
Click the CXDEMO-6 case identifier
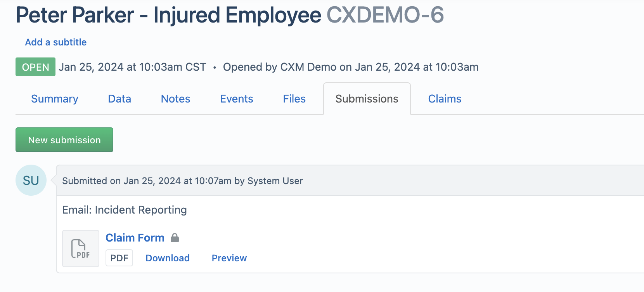point(385,15)
